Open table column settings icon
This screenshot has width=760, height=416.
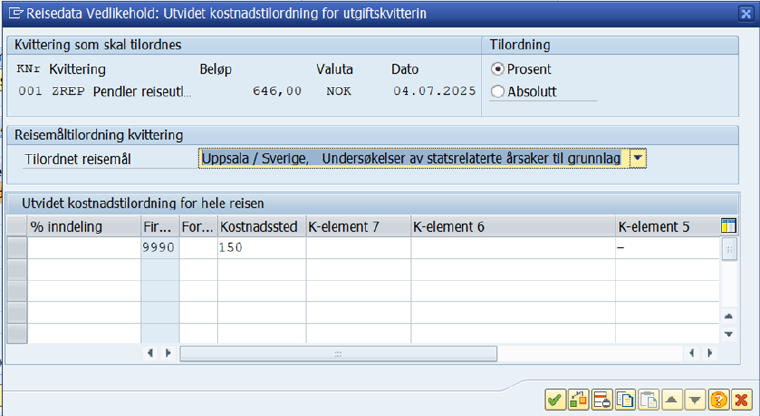tap(728, 226)
